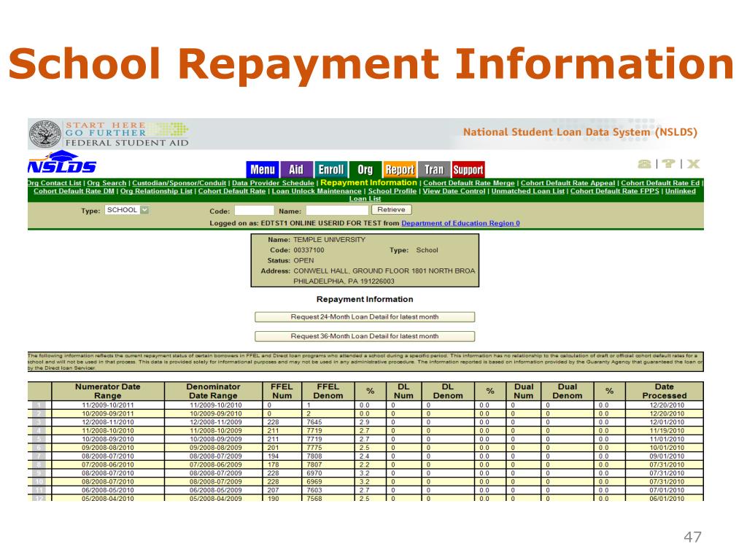Click Request 36-Month Loan Detail button
Image resolution: width=747 pixels, height=560 pixels.
coord(365,336)
